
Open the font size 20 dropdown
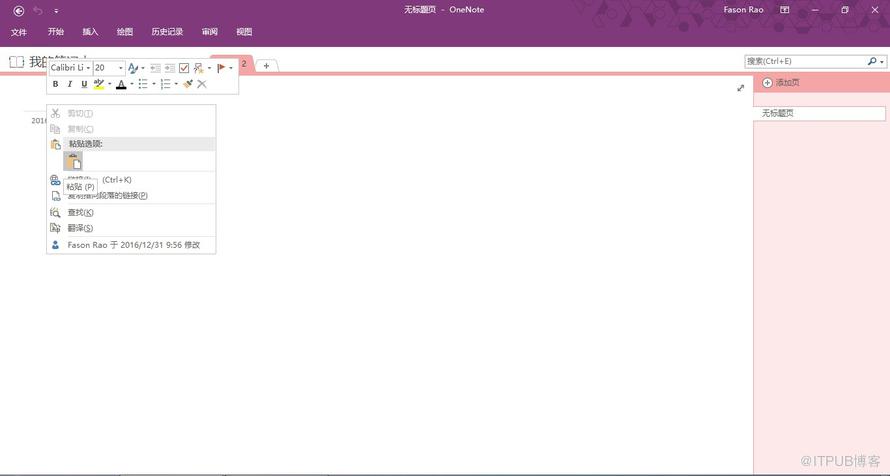(x=121, y=68)
